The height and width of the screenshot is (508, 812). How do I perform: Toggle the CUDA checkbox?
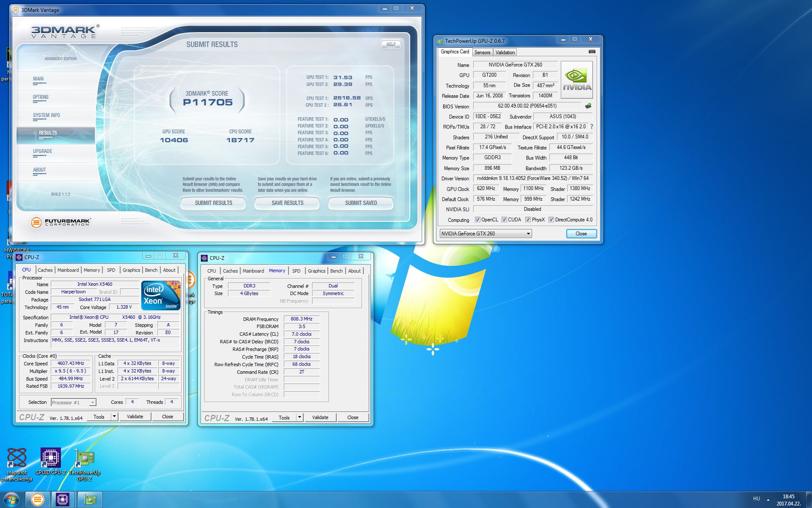tap(504, 220)
